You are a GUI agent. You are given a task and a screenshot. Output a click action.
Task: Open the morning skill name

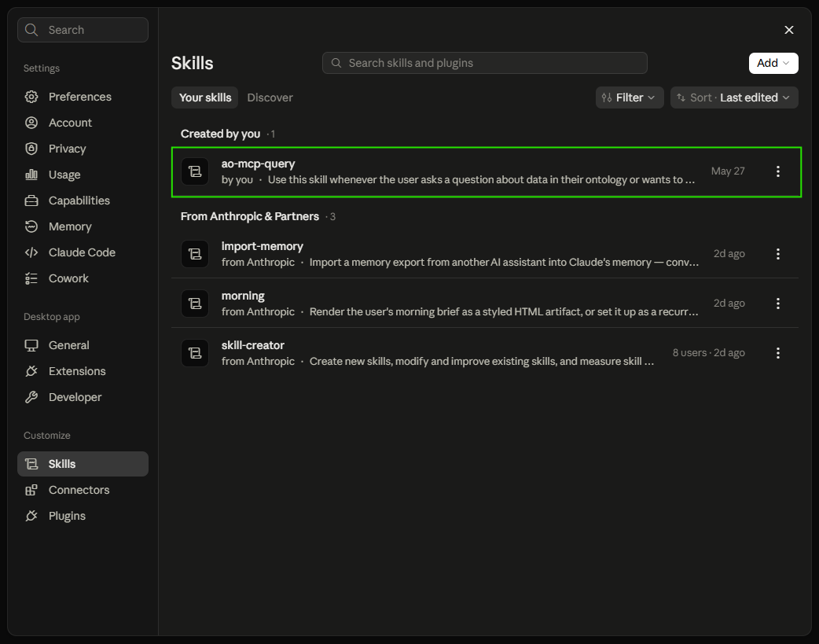243,296
